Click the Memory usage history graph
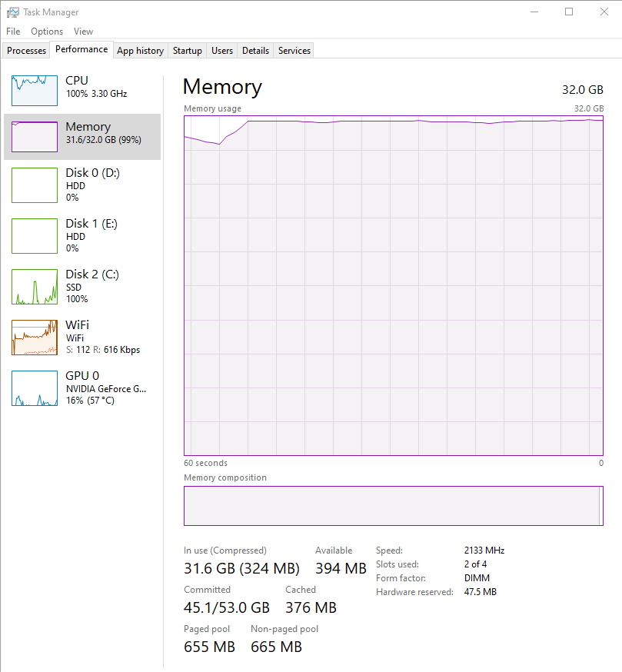This screenshot has height=672, width=622. point(394,285)
